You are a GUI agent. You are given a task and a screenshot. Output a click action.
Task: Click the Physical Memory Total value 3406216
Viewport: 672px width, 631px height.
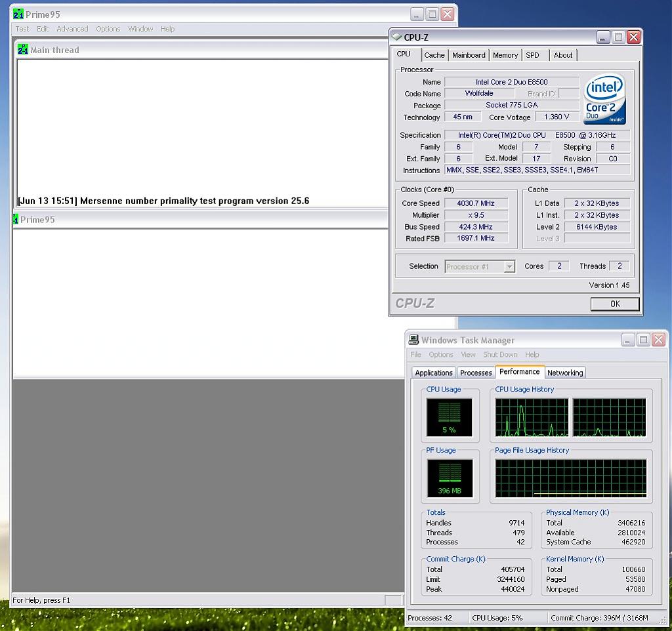click(631, 523)
